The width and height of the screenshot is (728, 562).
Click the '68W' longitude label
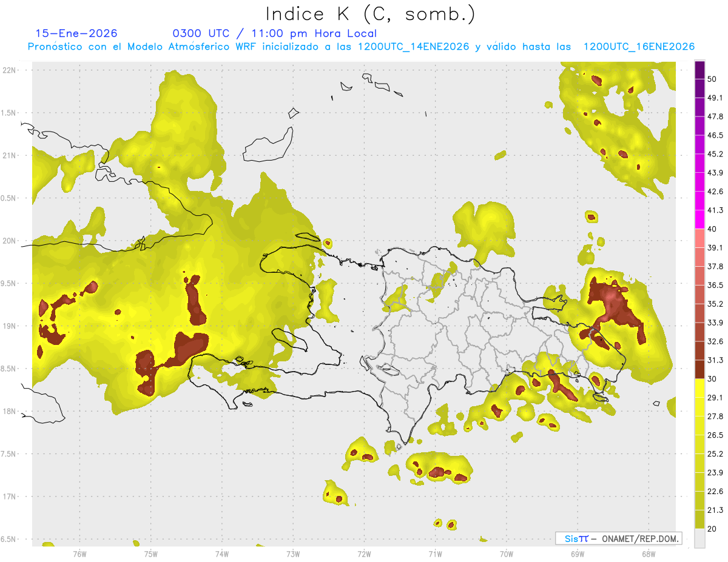pos(649,554)
